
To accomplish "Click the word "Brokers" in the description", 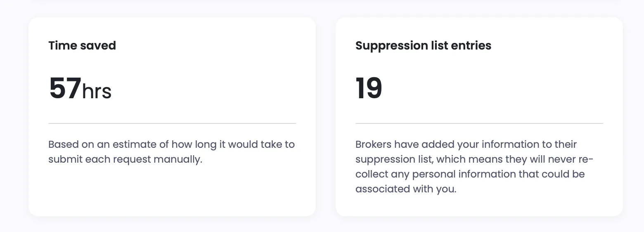I will (x=373, y=144).
